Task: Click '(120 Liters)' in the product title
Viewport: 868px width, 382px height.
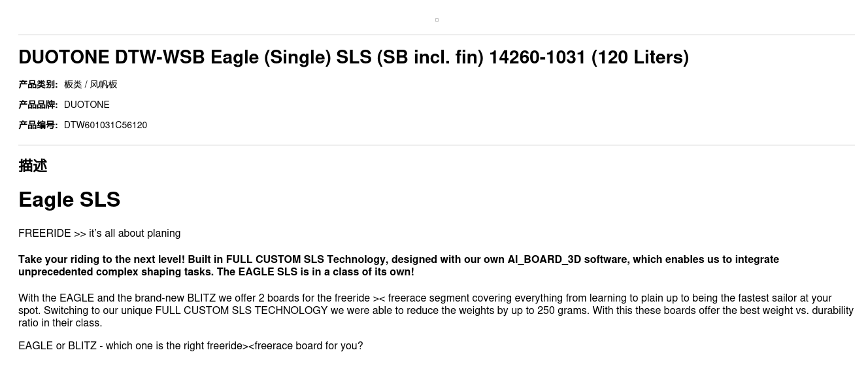Action: pos(640,58)
